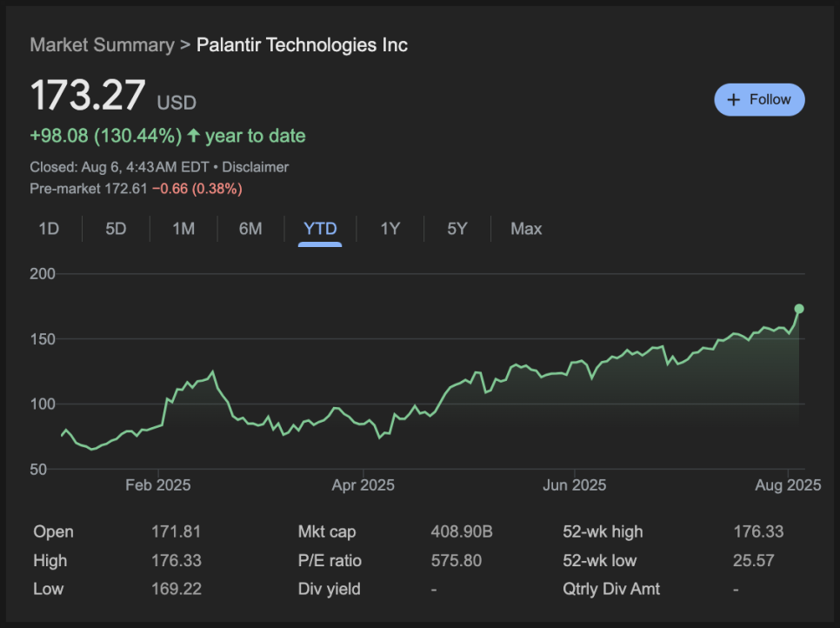Select the 5D range tab
The width and height of the screenshot is (840, 628).
pos(116,229)
